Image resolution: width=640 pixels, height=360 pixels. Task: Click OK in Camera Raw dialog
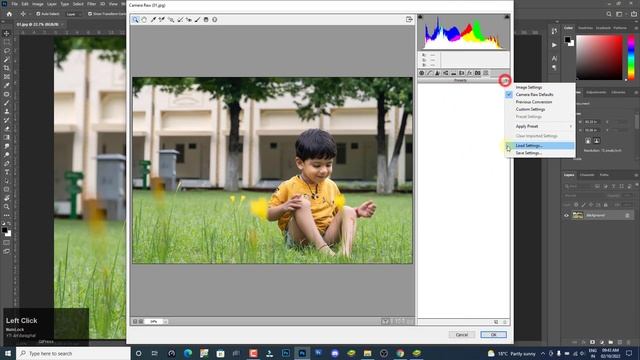click(x=493, y=335)
